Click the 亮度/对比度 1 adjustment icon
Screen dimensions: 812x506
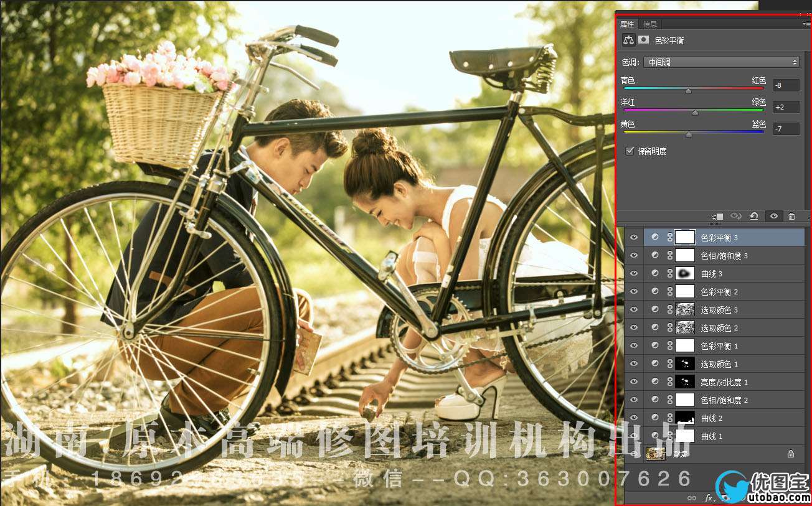coord(654,382)
